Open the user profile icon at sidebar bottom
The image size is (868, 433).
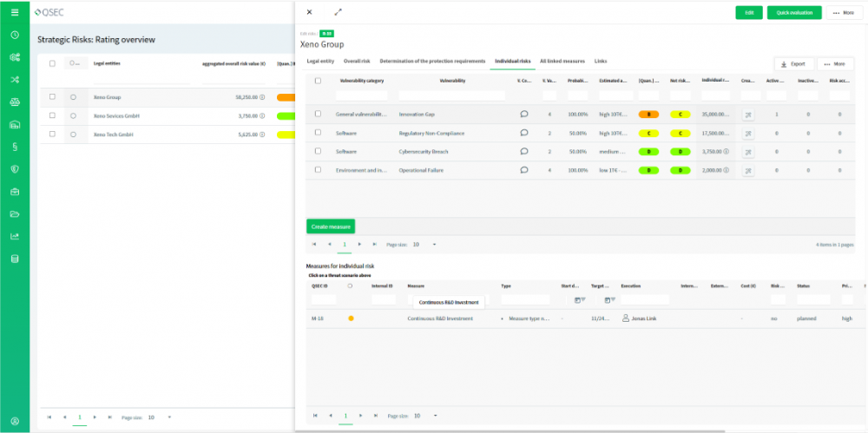(x=15, y=421)
